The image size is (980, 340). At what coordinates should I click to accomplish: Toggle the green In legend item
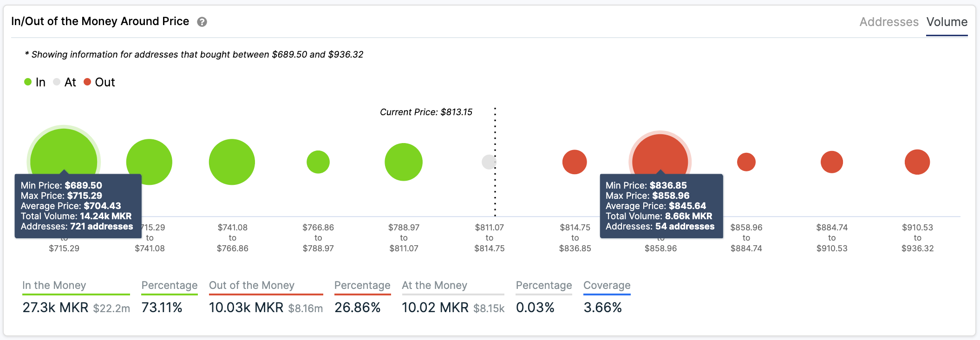tap(35, 82)
